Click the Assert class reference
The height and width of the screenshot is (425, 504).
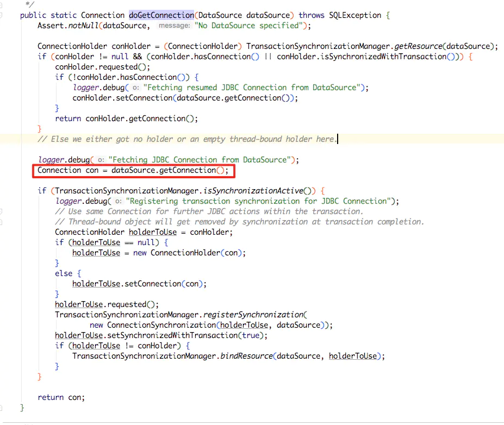click(x=49, y=26)
